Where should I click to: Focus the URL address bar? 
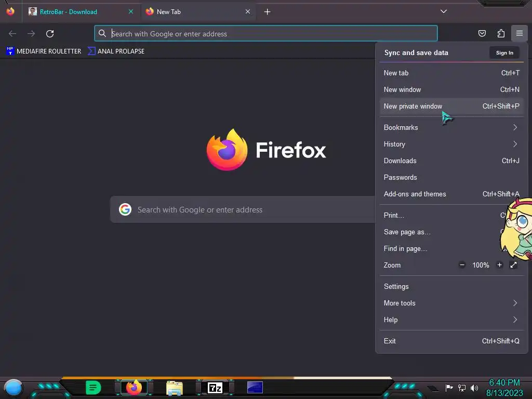(266, 34)
